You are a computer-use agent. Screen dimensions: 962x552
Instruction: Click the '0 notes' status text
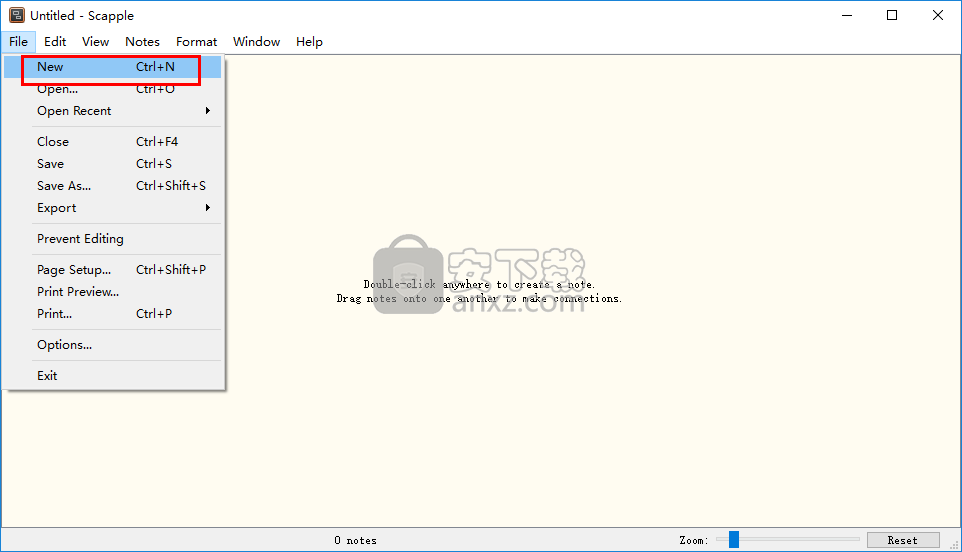[355, 540]
